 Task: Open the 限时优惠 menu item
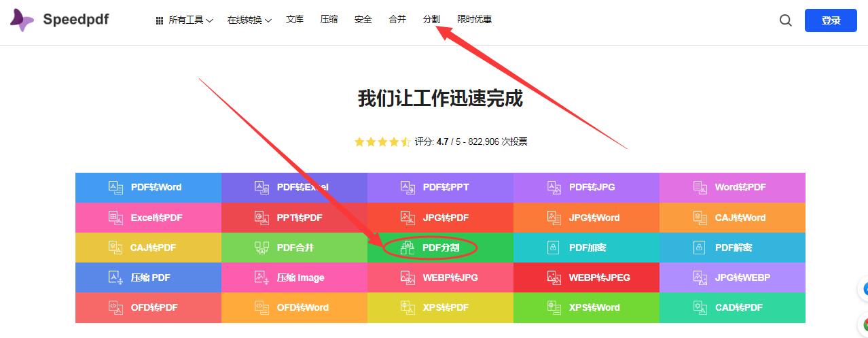(x=475, y=20)
